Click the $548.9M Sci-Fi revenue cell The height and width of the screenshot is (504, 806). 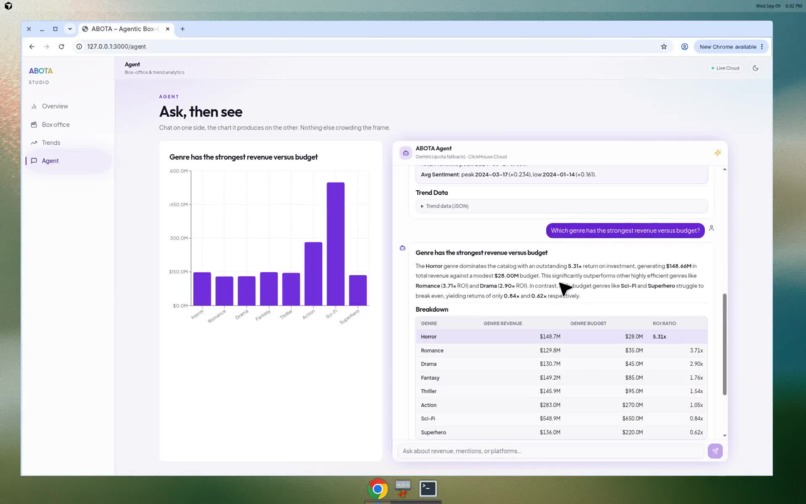point(550,419)
